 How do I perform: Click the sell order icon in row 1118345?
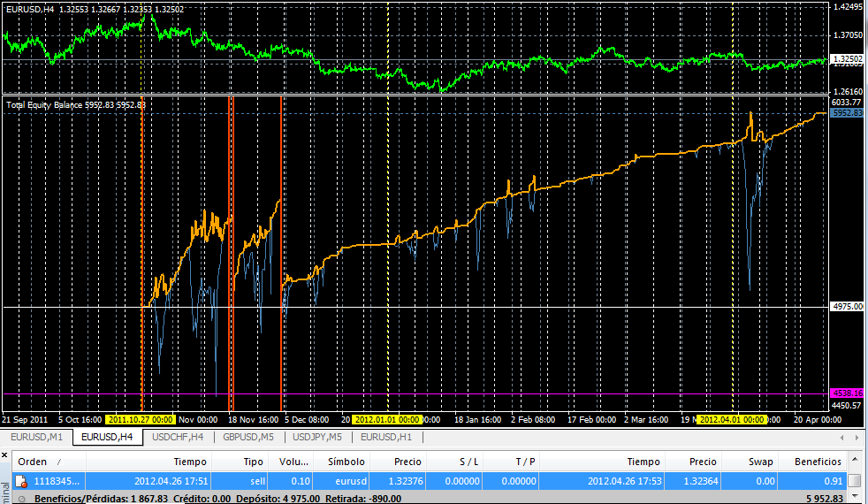22,481
